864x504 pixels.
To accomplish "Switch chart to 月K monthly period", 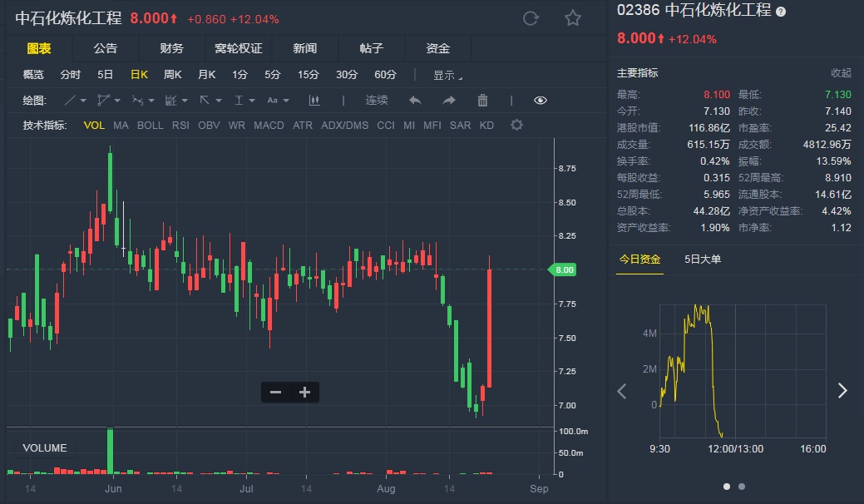I will (x=206, y=74).
